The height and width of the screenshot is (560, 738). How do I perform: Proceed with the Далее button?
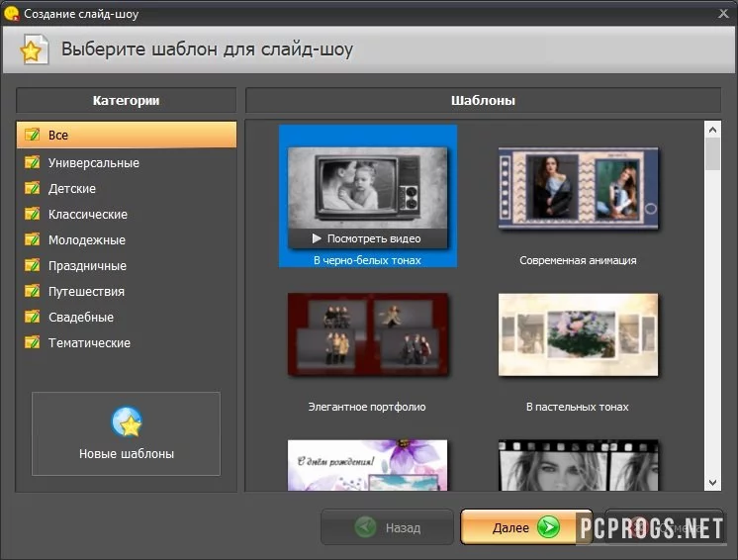pyautogui.click(x=525, y=527)
